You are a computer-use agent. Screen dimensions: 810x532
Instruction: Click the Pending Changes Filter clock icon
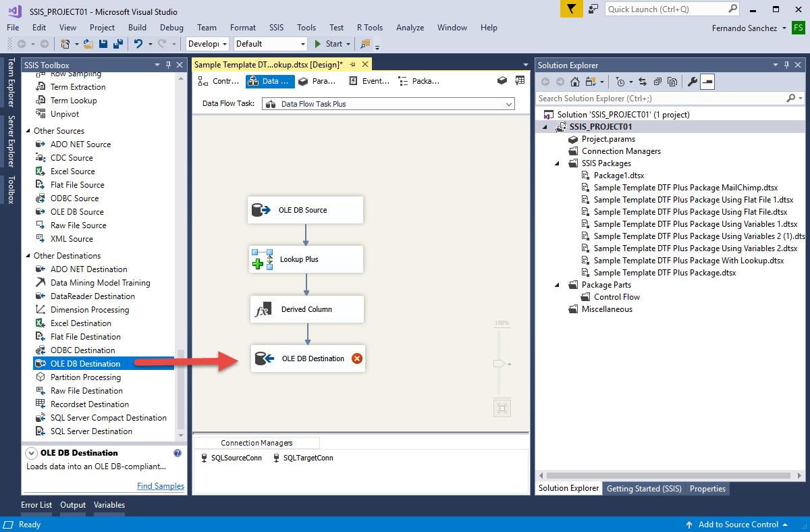620,82
